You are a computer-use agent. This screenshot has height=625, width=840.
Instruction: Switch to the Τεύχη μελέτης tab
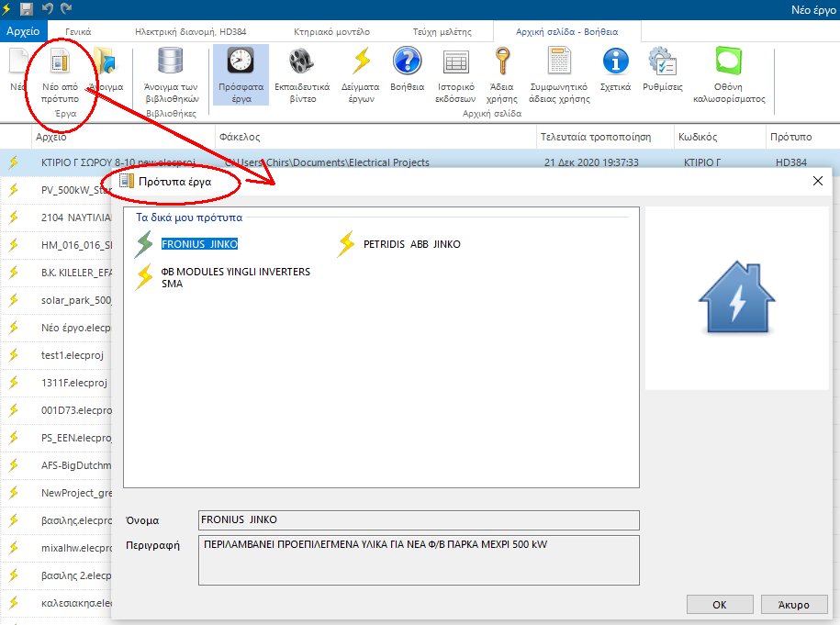pos(436,31)
